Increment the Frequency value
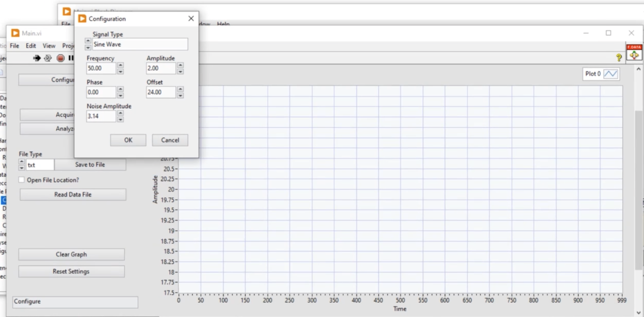The image size is (644, 317). coord(120,65)
